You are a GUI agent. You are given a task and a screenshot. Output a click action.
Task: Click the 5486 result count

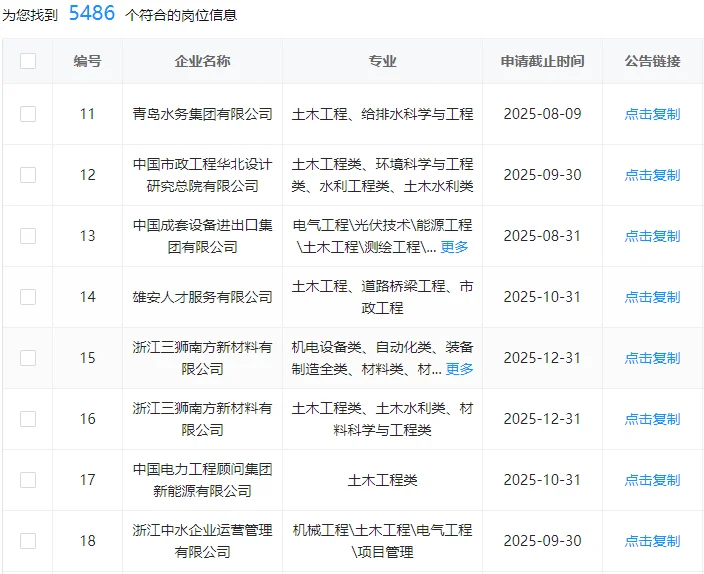click(92, 13)
